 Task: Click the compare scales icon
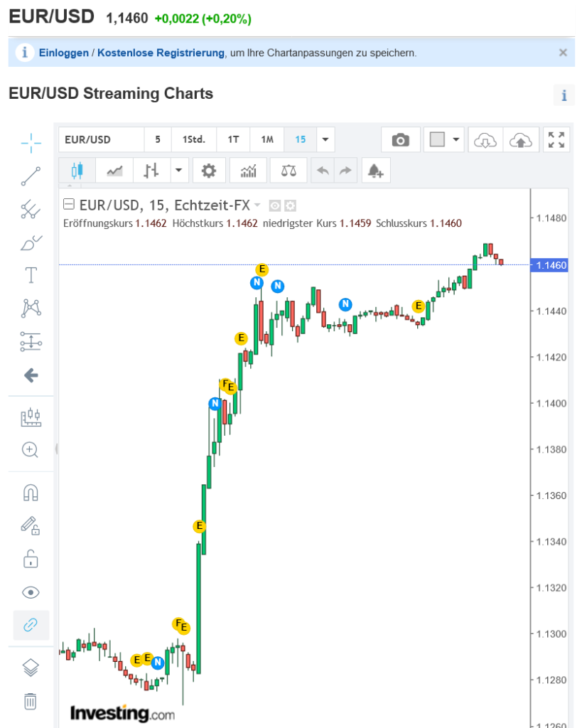click(x=289, y=171)
